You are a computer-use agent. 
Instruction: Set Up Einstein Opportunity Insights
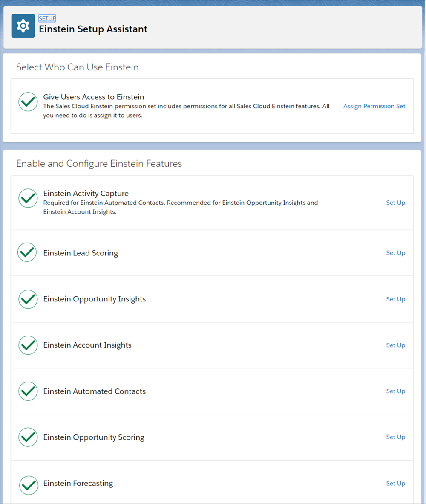pos(395,299)
